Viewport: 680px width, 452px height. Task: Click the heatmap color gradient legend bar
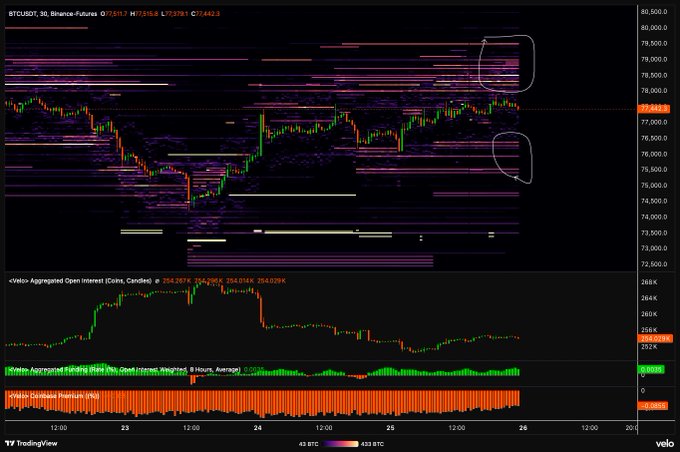[340, 444]
